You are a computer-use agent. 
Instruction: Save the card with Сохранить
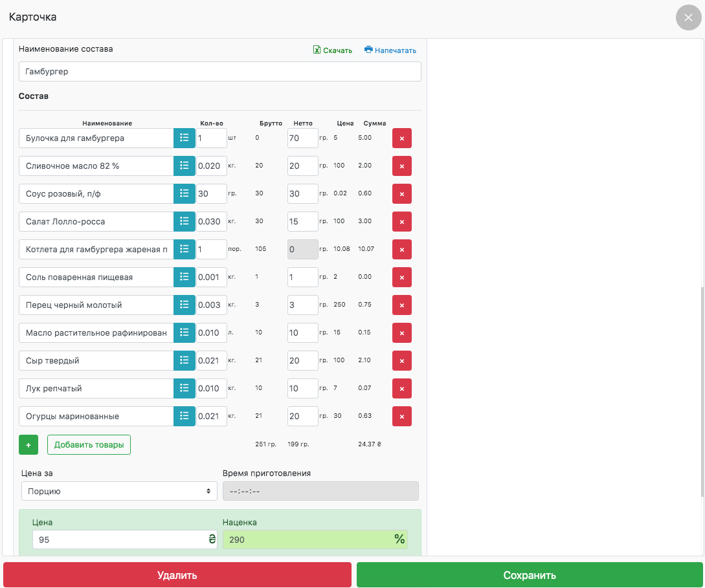tap(530, 575)
